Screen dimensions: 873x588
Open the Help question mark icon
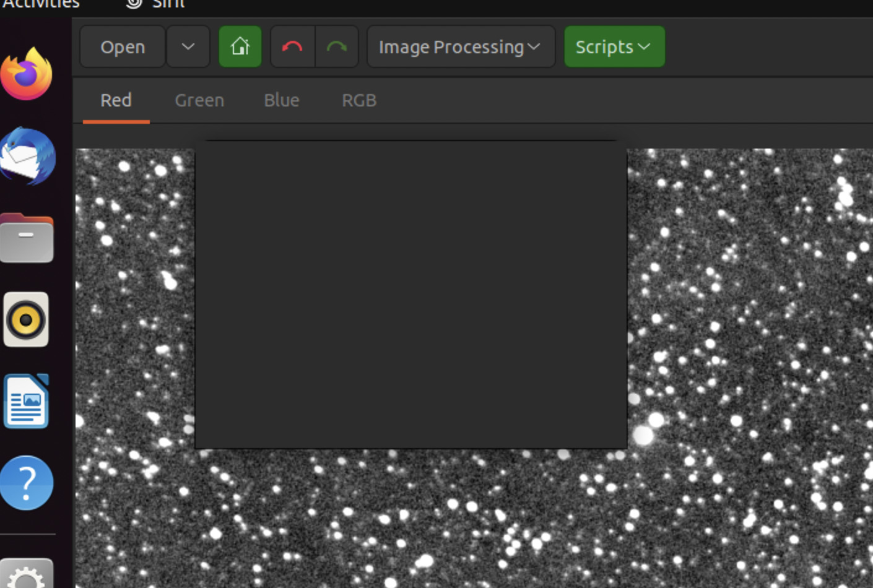pos(26,483)
